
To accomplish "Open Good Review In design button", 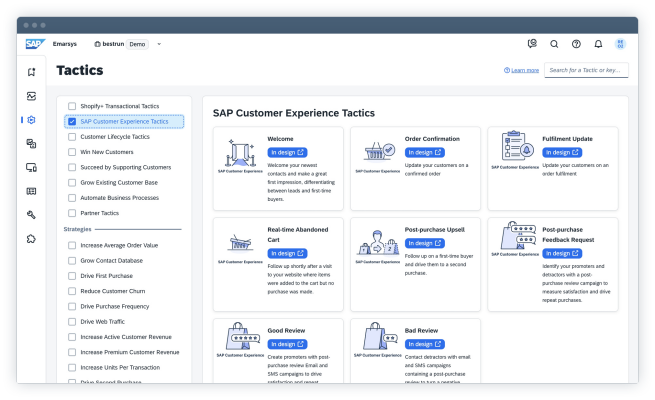I will pos(287,344).
